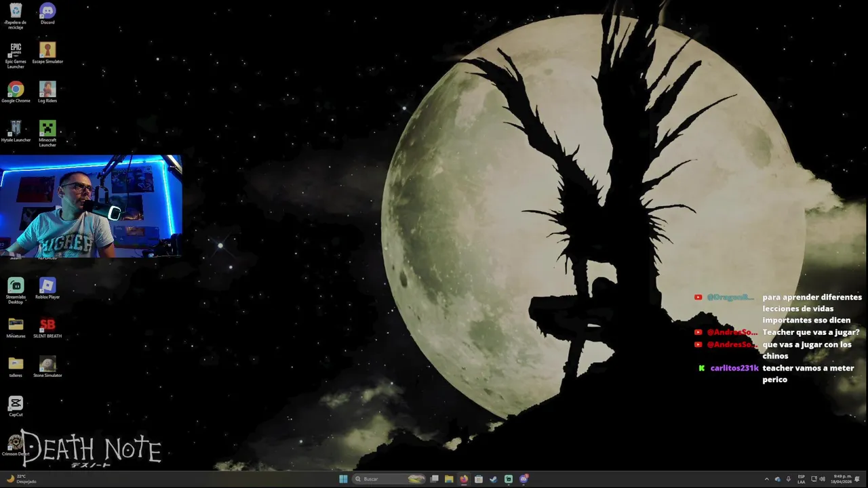
Task: Select the Hytale Launcher desktop icon
Action: (x=16, y=131)
